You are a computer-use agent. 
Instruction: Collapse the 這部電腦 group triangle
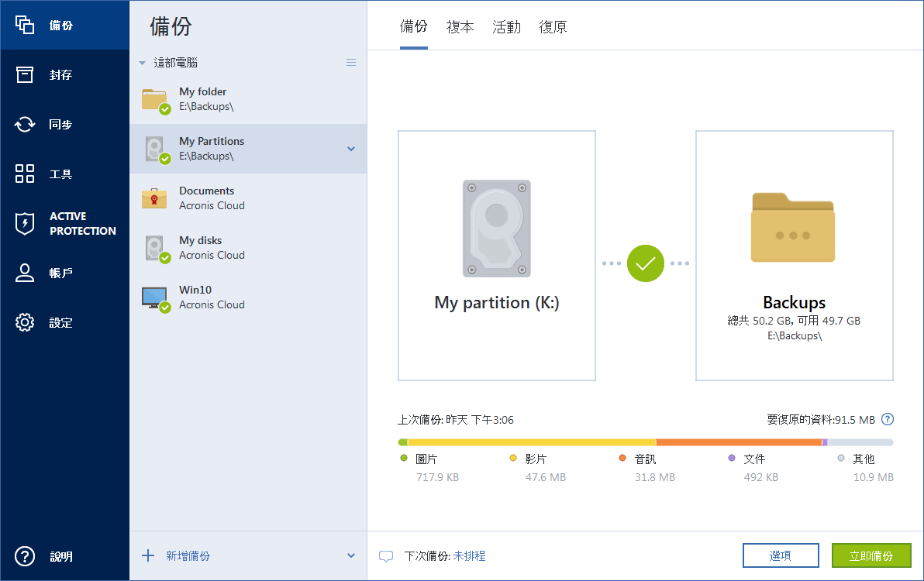click(x=142, y=63)
